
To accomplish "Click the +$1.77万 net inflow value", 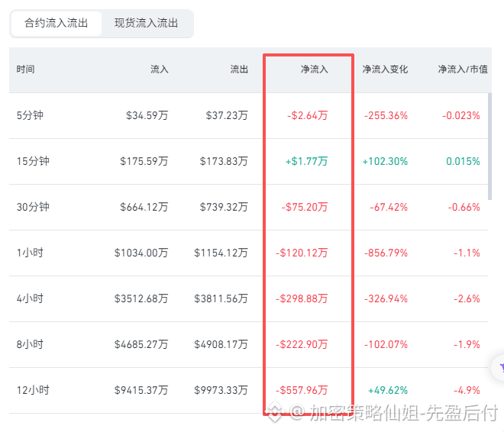I will [307, 161].
